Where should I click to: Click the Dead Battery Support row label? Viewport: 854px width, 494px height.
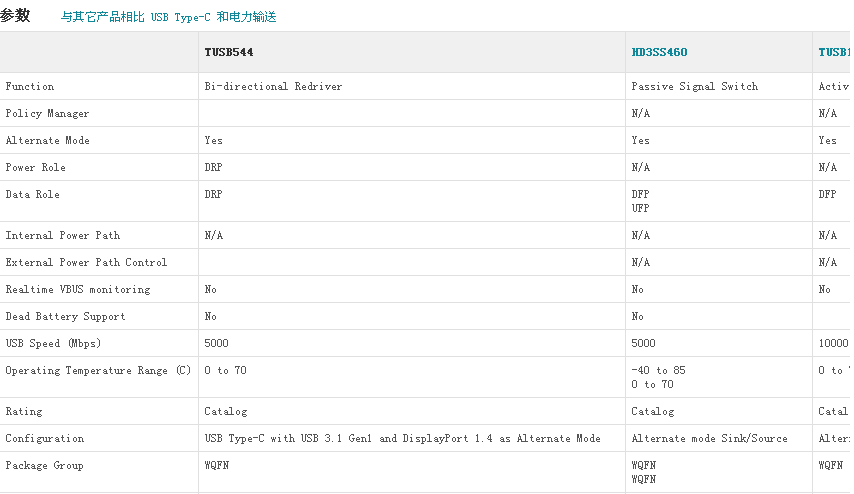tap(65, 317)
